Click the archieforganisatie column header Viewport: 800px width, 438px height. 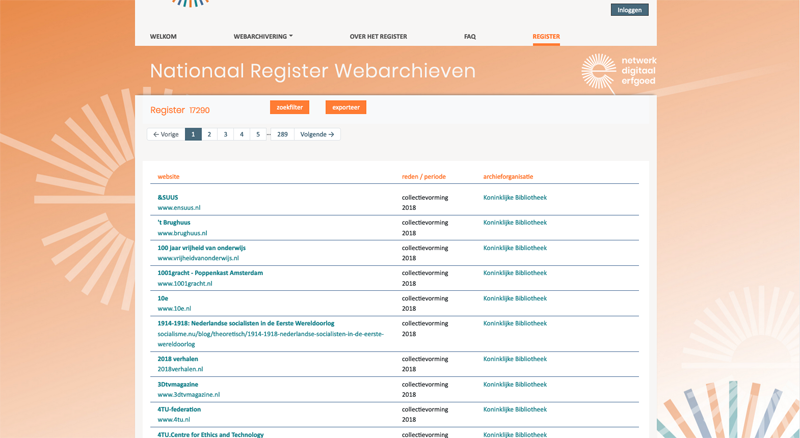(508, 177)
